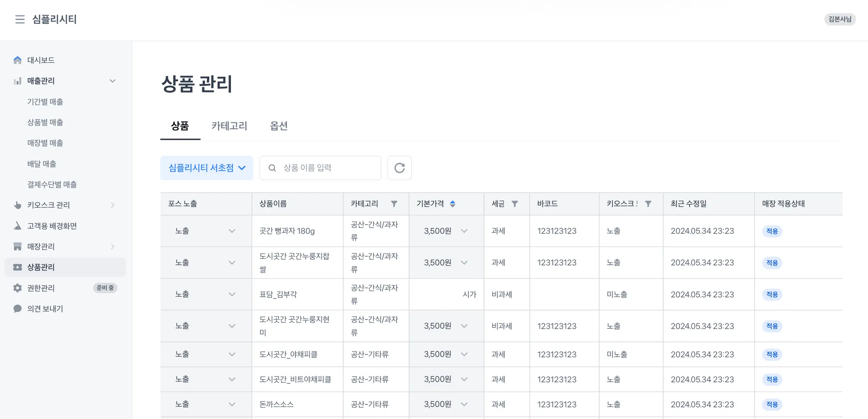
Task: Click the 매장 적용상태 column header
Action: coord(798,204)
